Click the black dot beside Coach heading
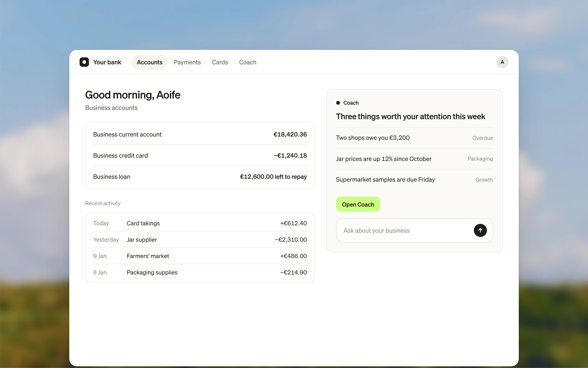 point(338,103)
